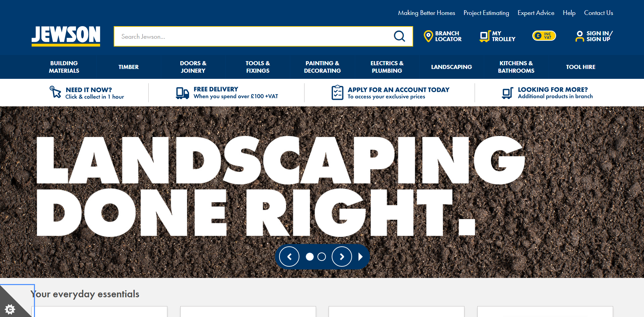
Task: Click the Branch Locator pin icon
Action: [428, 36]
